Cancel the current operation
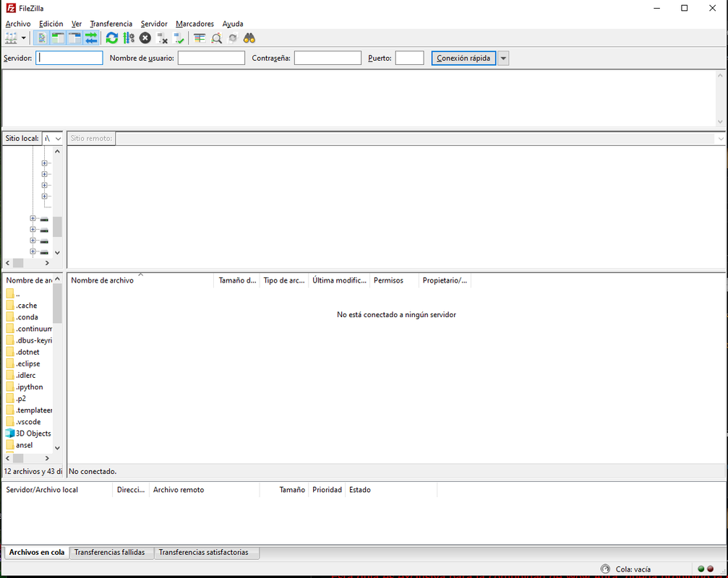This screenshot has width=728, height=578. (145, 38)
